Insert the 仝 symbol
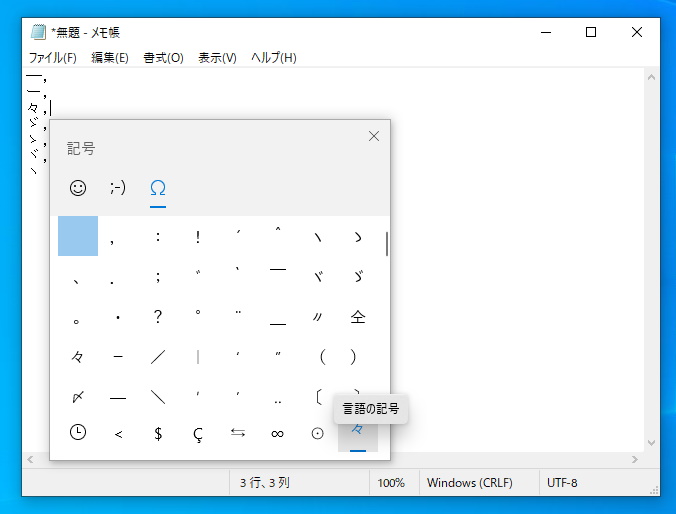Image resolution: width=676 pixels, height=514 pixels. click(358, 316)
